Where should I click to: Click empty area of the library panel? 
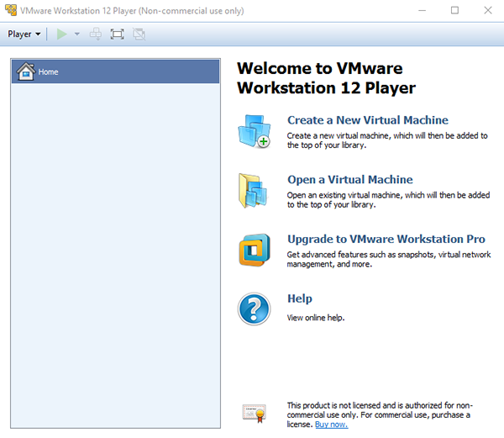pos(116,252)
